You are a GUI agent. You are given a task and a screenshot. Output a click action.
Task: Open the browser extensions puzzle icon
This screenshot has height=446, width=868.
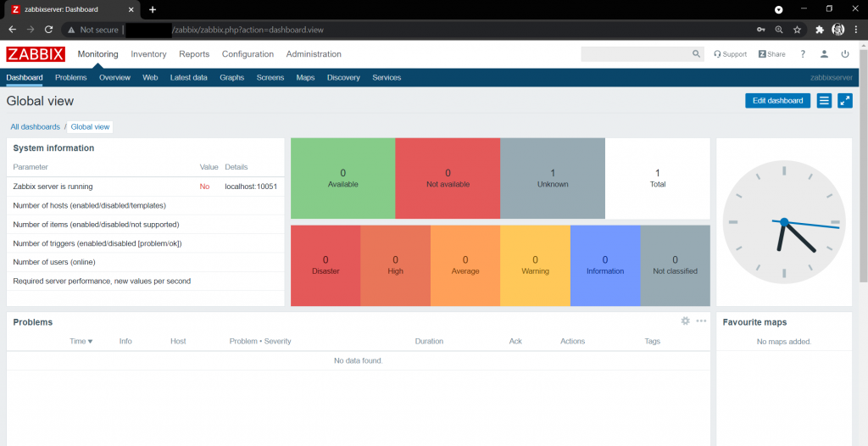tap(821, 30)
